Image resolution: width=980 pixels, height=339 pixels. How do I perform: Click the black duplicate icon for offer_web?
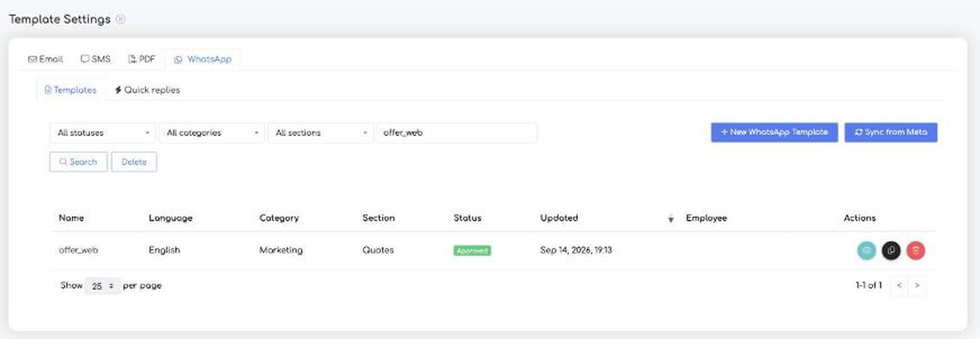click(x=891, y=250)
